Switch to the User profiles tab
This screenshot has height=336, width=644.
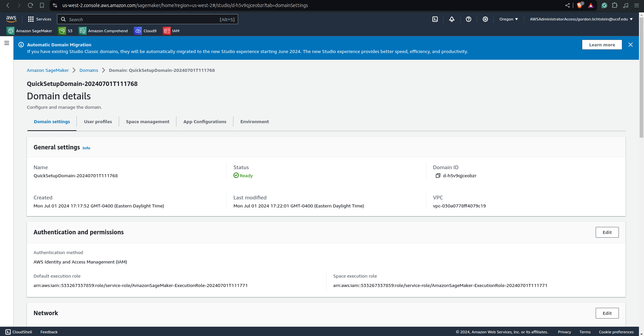[98, 122]
